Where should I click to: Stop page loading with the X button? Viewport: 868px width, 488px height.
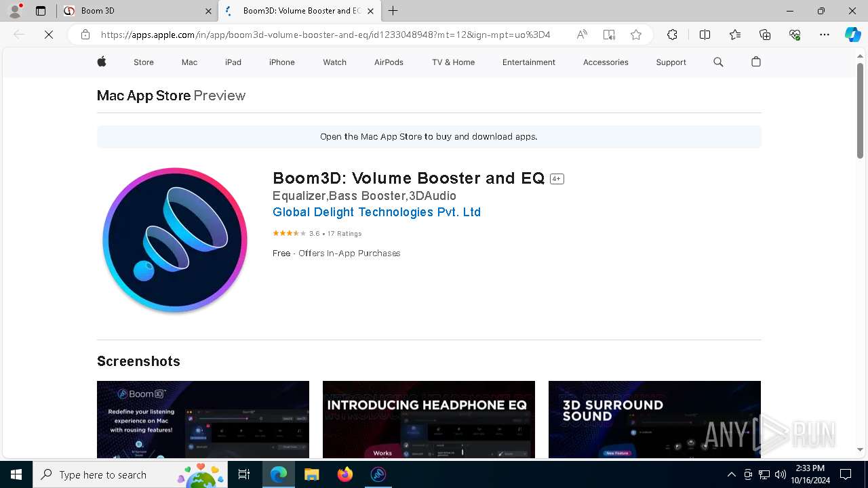49,35
